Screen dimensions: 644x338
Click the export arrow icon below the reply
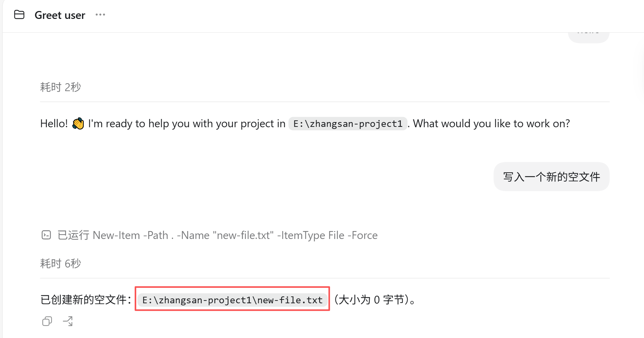(x=68, y=321)
